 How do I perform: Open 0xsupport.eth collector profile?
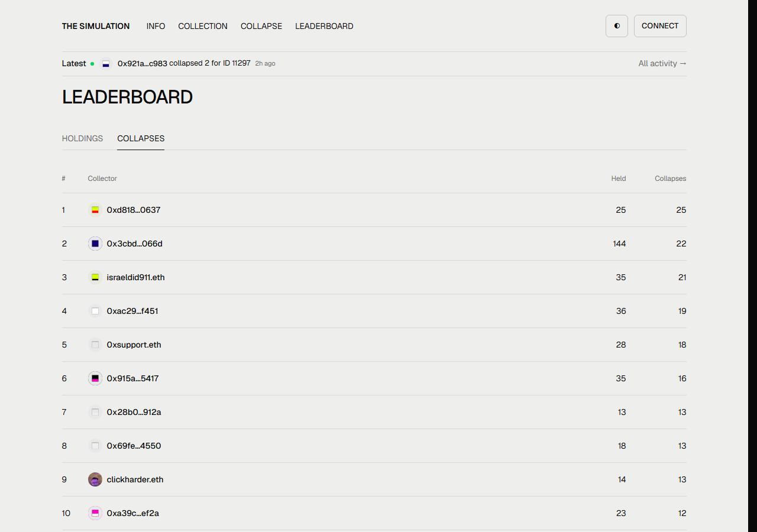coord(134,345)
